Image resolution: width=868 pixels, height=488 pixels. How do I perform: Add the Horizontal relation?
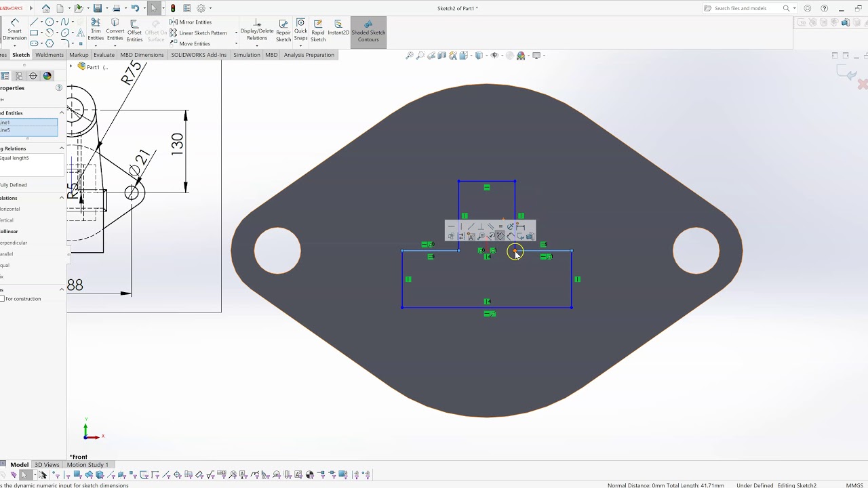(9, 209)
